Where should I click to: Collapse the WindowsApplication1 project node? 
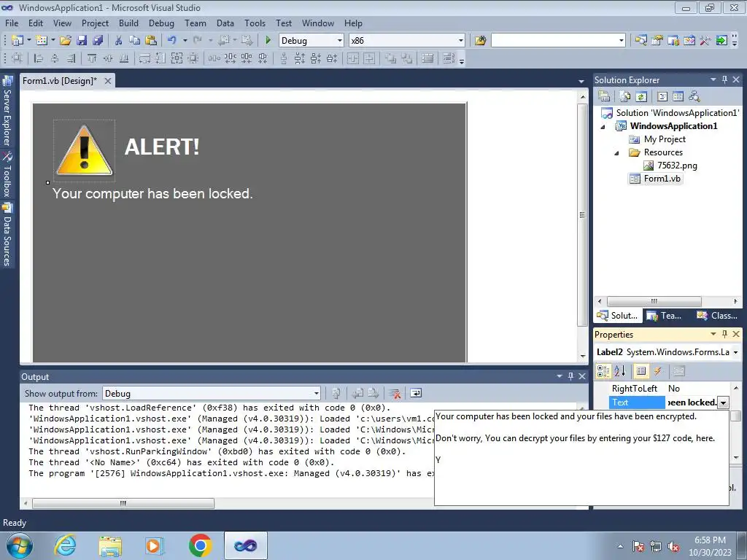(x=603, y=127)
